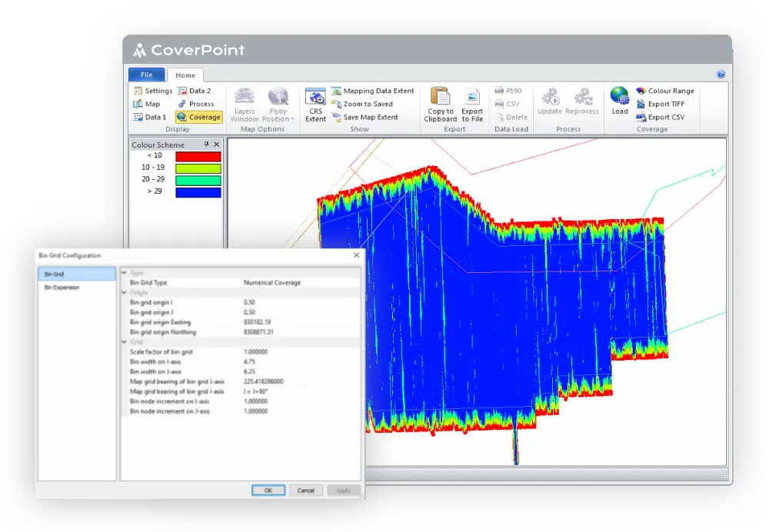Click Export TIFF in Coverage group
This screenshot has height=532, width=769.
point(664,104)
